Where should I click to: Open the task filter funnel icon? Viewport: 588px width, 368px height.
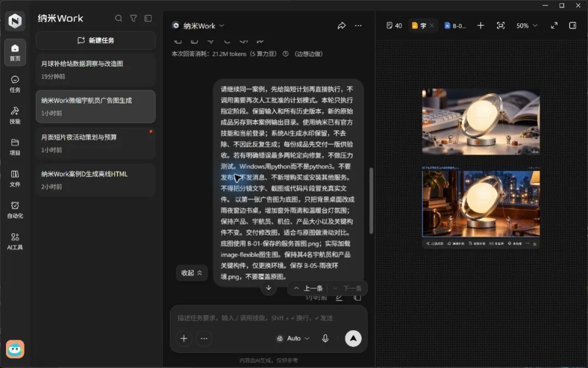[x=133, y=19]
